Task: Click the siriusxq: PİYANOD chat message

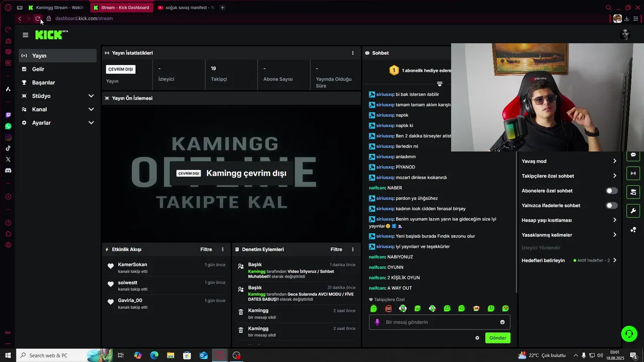Action: pos(392,167)
